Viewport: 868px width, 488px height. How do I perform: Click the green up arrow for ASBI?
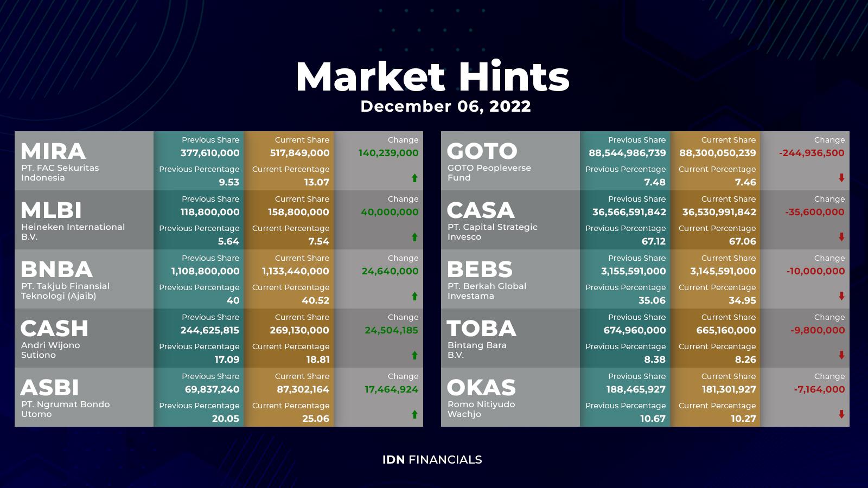tap(414, 414)
